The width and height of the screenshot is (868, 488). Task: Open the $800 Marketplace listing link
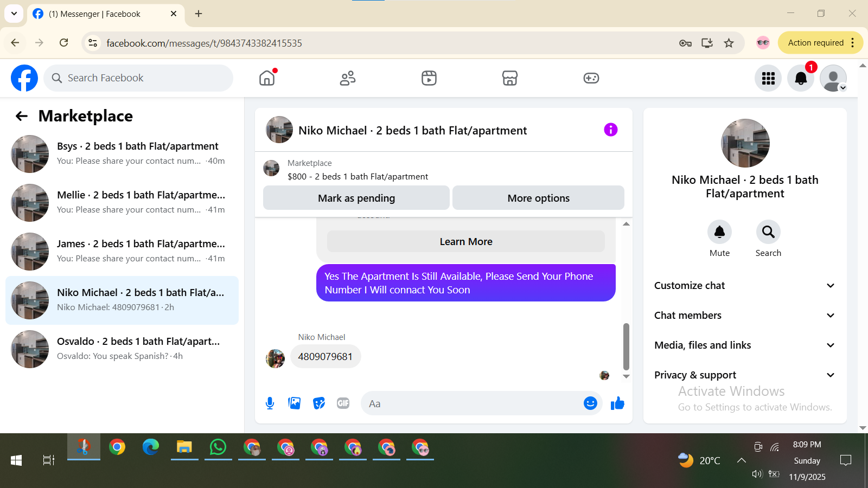pyautogui.click(x=358, y=177)
